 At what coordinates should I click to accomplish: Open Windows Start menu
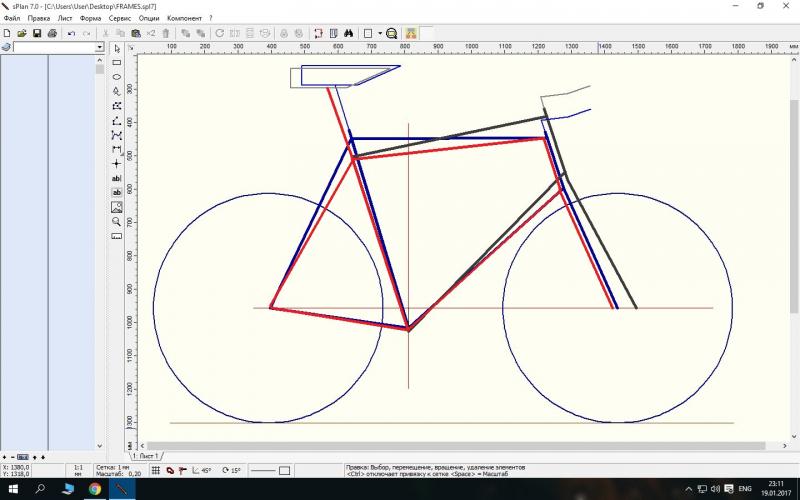[13, 489]
